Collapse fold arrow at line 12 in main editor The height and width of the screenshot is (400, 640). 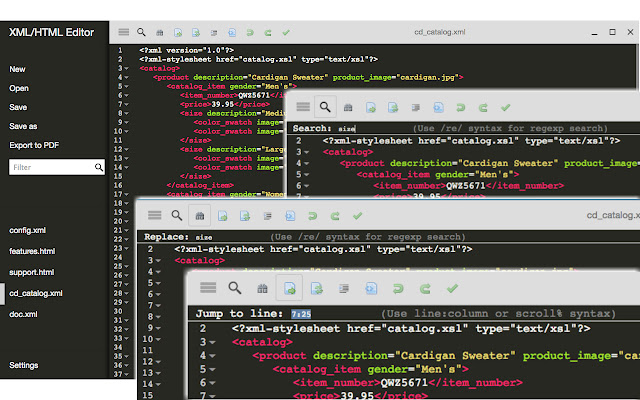coord(127,149)
